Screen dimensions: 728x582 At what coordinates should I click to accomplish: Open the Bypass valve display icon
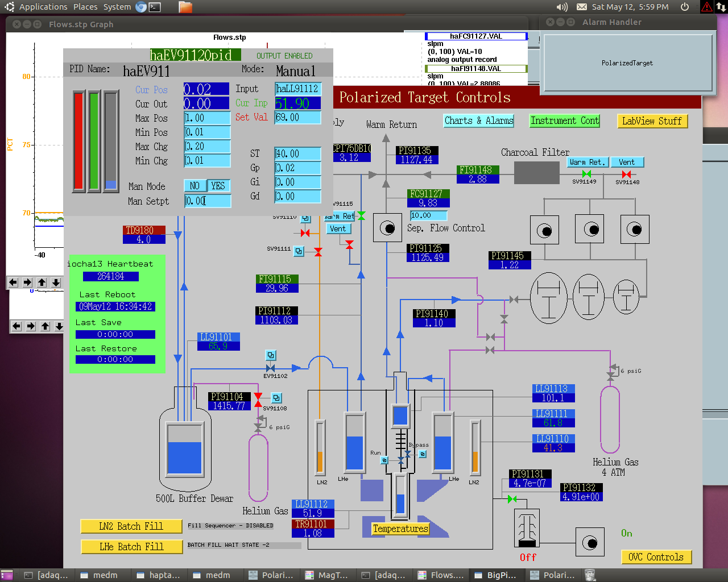pos(422,454)
